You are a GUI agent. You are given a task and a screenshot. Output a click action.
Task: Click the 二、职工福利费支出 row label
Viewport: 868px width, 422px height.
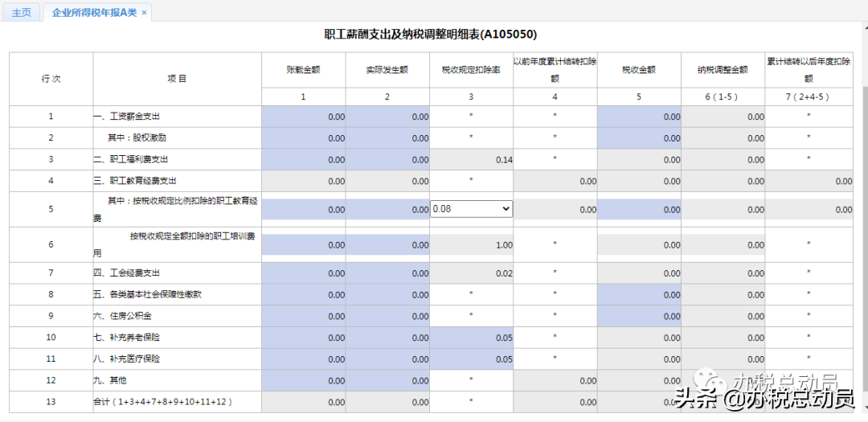[131, 159]
